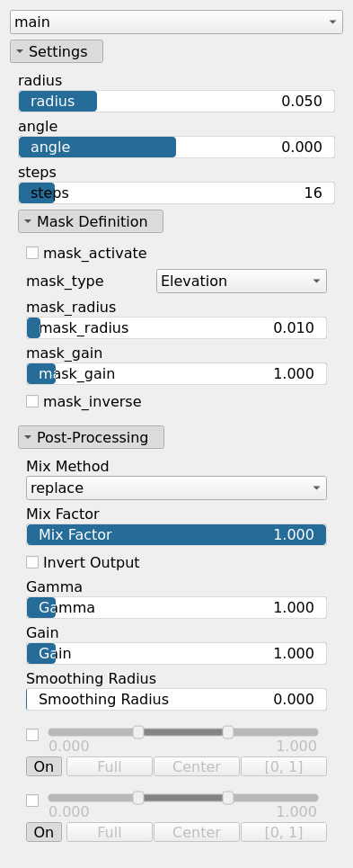The height and width of the screenshot is (868, 353).
Task: Click the left handle of first range slider
Action: point(138,732)
